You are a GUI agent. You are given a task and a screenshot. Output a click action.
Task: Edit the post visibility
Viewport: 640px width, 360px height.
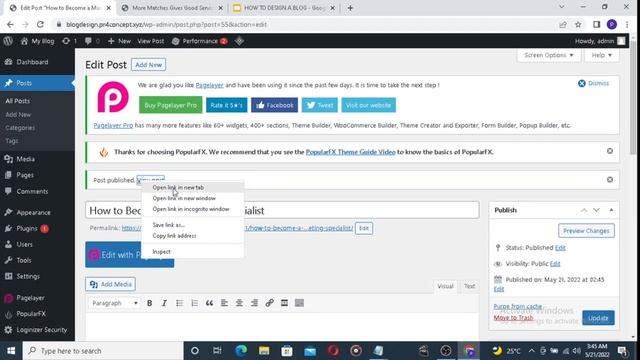pos(555,264)
